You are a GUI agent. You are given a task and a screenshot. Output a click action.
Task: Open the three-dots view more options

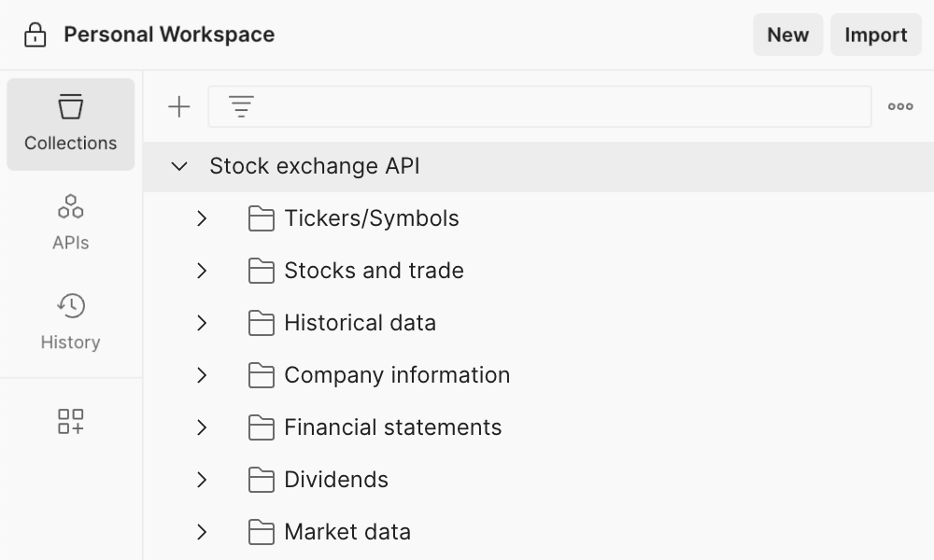900,107
